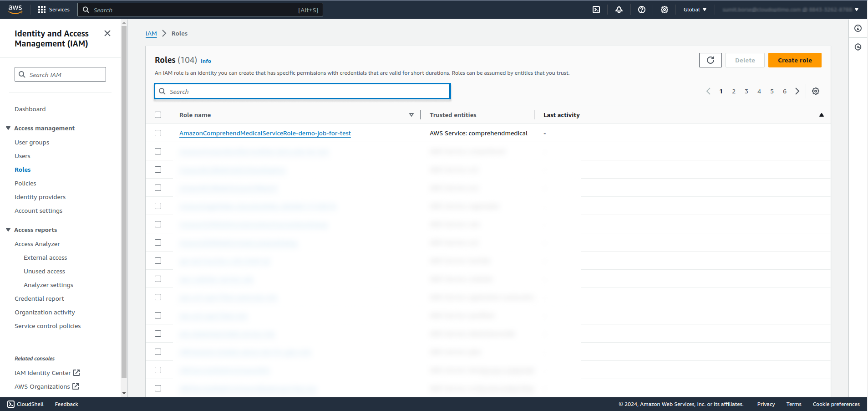Screen dimensions: 868x411
Task: Click the breadcrumb chevron separator
Action: pos(164,33)
